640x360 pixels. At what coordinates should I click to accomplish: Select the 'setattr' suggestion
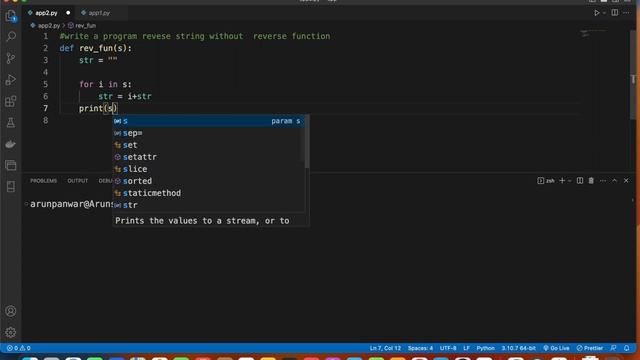[209, 157]
